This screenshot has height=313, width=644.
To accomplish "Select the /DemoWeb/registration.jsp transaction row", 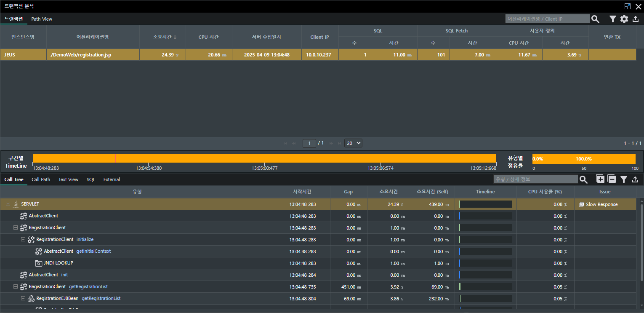I will pos(318,55).
